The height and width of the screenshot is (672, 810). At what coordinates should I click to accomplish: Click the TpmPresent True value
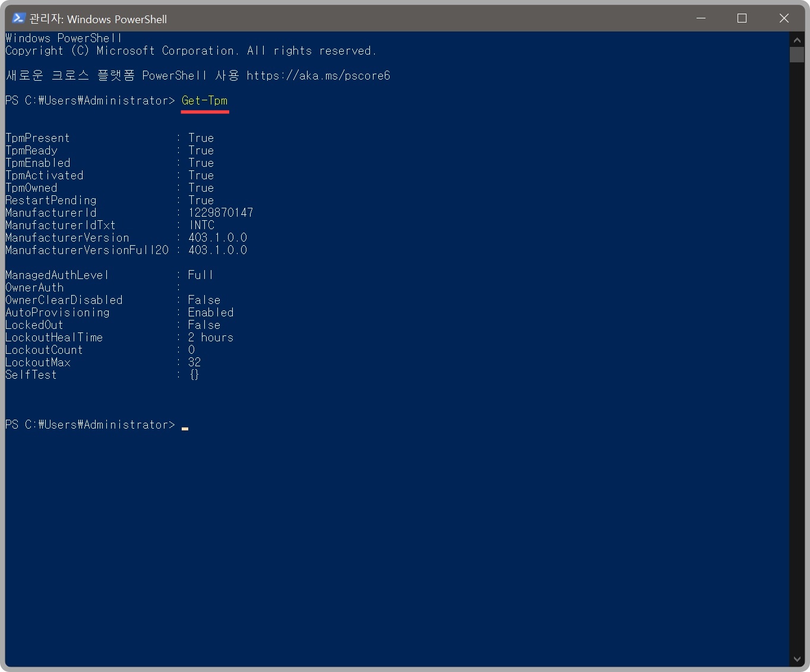click(x=201, y=138)
